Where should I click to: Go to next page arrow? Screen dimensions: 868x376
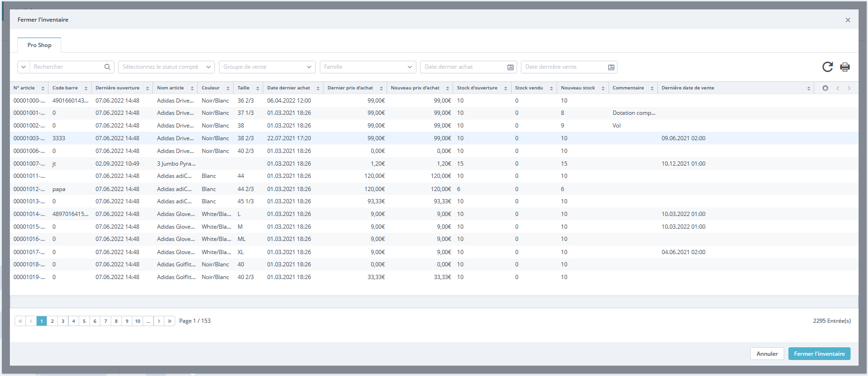[159, 321]
